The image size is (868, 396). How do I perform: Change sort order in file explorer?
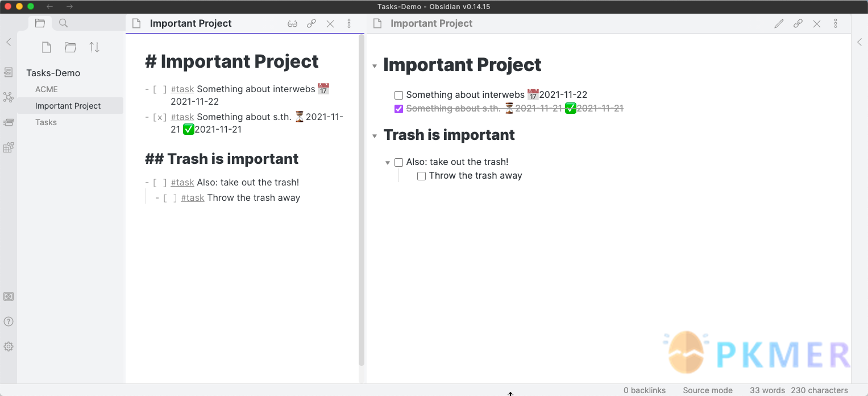94,48
